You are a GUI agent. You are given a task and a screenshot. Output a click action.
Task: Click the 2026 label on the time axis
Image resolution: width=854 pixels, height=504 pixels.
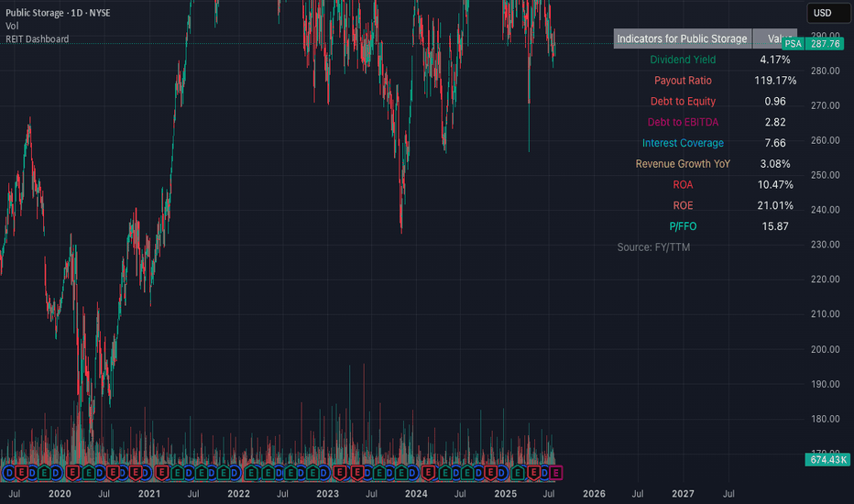point(594,494)
